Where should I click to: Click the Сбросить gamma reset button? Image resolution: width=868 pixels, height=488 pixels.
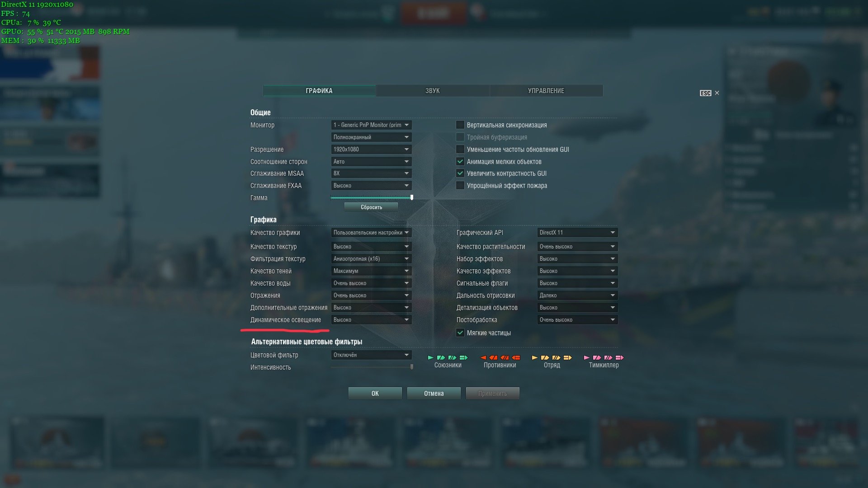click(371, 207)
